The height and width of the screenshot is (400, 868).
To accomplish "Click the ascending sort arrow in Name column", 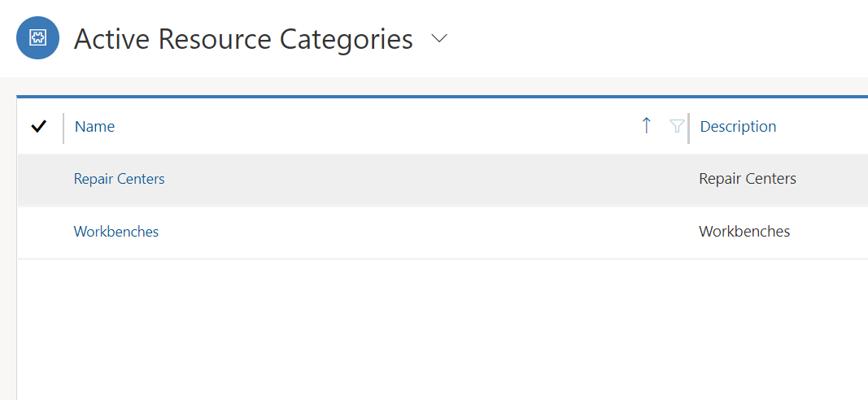I will point(647,125).
